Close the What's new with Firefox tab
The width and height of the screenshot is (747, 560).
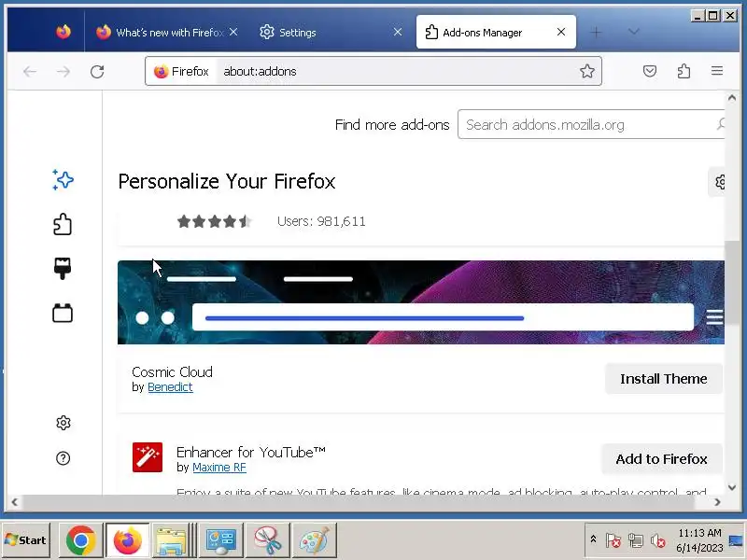233,32
